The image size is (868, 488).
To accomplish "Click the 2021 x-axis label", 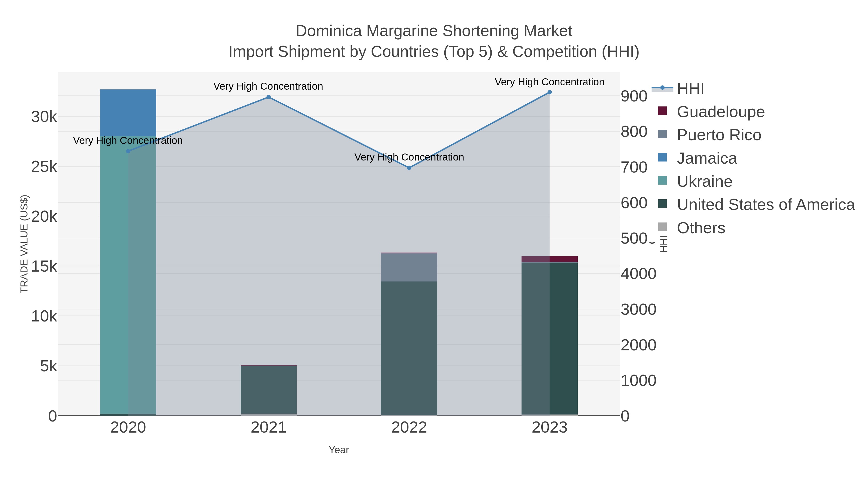I will coord(269,428).
